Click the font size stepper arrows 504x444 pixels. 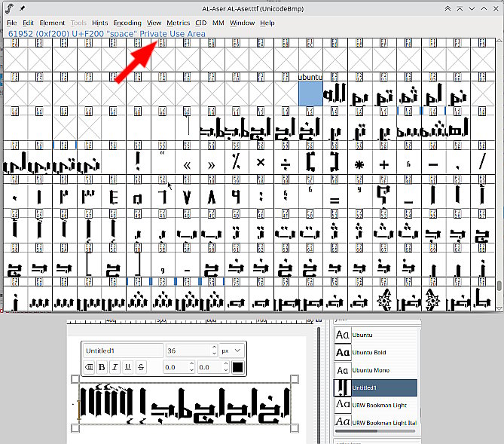[212, 351]
